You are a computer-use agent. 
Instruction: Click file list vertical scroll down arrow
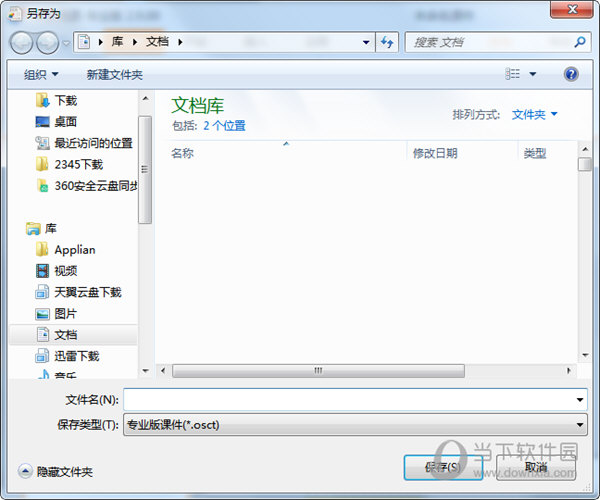click(585, 355)
